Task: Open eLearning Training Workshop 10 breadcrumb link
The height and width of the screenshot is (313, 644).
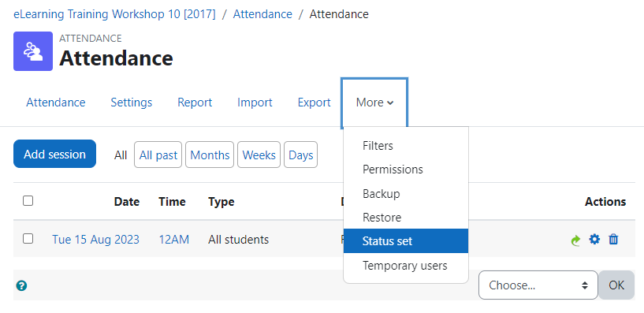Action: 114,14
